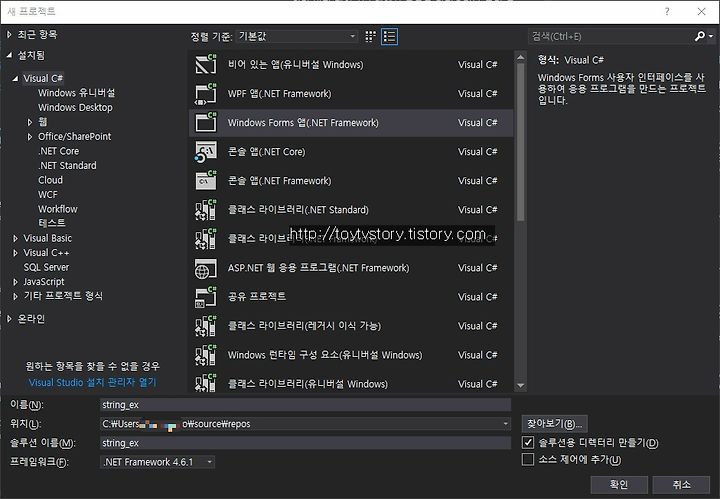This screenshot has height=499, width=720.
Task: Select Cloud category
Action: pyautogui.click(x=51, y=180)
